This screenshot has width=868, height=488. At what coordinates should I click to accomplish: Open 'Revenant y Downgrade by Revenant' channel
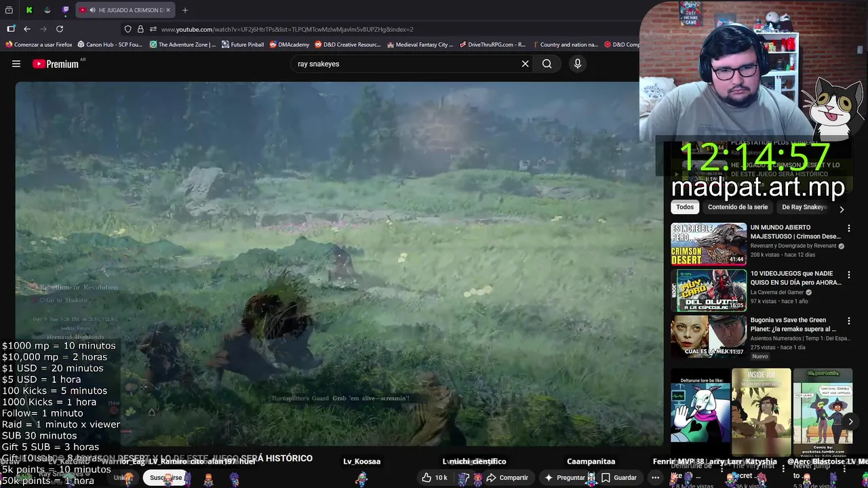[793, 246]
